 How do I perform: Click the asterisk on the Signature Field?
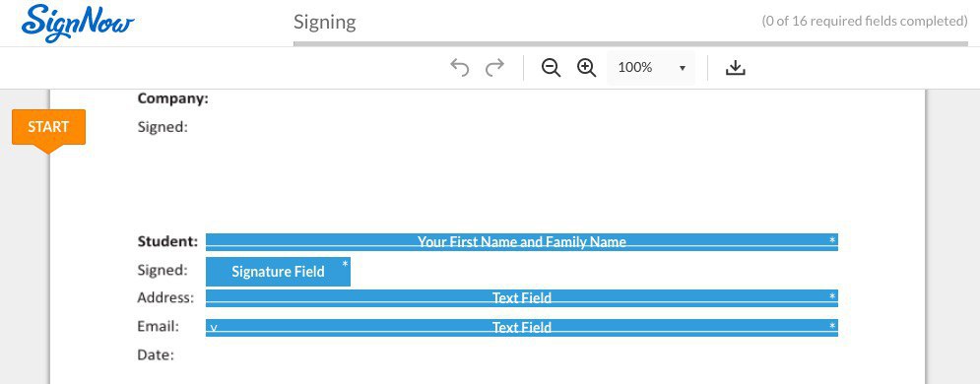point(345,264)
